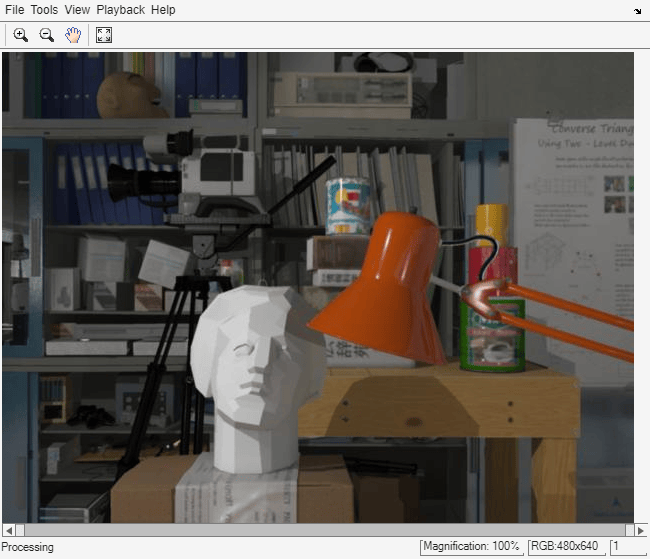Open the View menu
650x559 pixels.
[77, 10]
